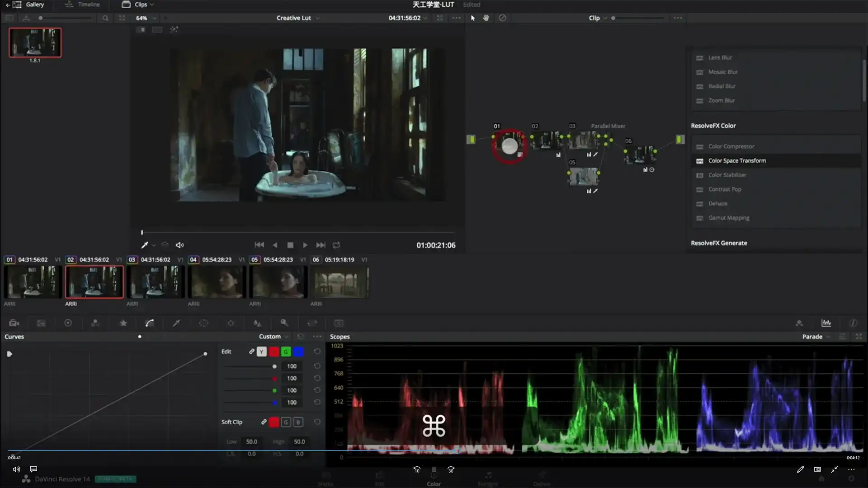Toggle the luminance Y channel button

pos(262,352)
